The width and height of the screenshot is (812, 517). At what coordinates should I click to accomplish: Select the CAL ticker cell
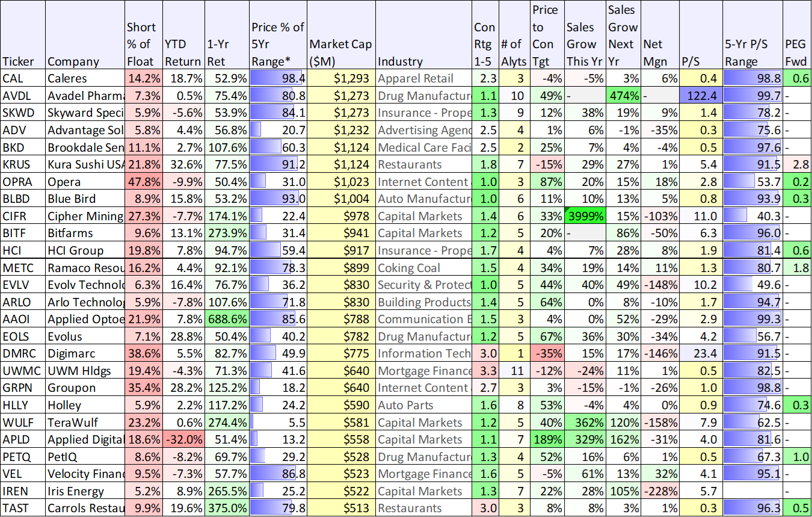point(23,78)
